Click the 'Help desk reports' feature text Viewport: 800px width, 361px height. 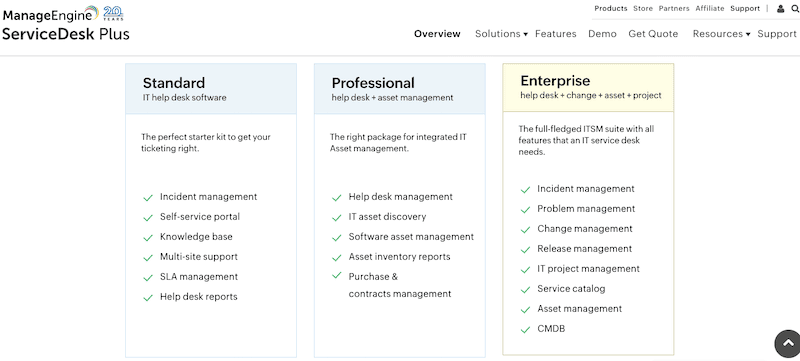click(198, 297)
